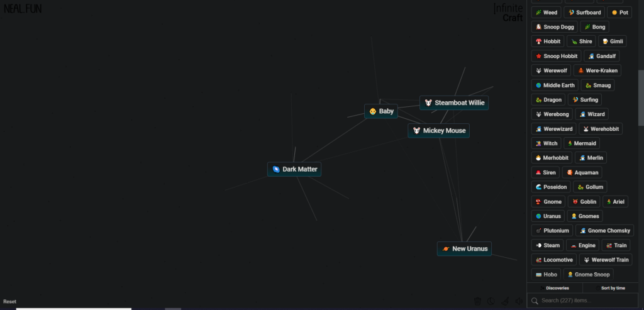This screenshot has height=310, width=644.
Task: Select the Hobo item
Action: [546, 274]
